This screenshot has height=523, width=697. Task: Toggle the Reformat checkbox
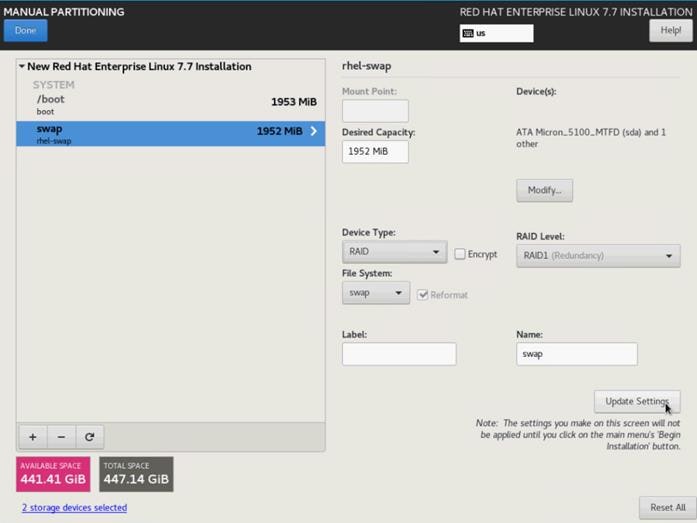pyautogui.click(x=423, y=295)
